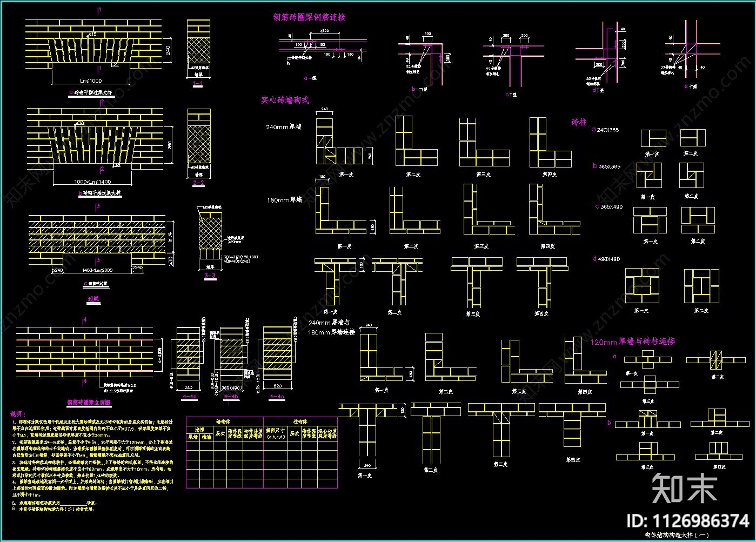Select the 240mm厚墙 row label
Screen dimensions: 756x542
(x=283, y=128)
